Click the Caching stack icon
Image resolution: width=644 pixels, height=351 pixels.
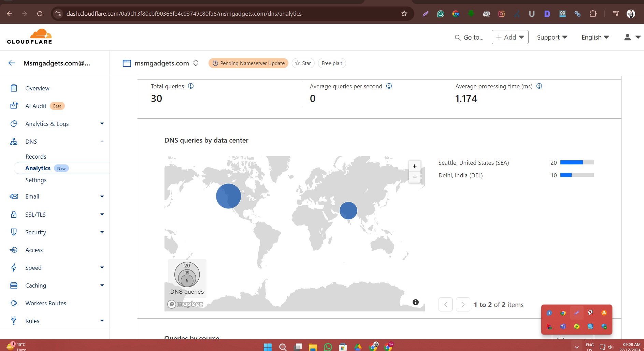(x=14, y=285)
